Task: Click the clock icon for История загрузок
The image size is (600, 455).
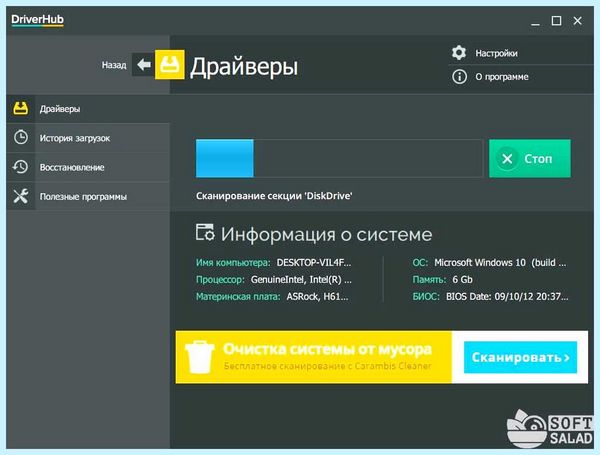Action: pyautogui.click(x=21, y=137)
